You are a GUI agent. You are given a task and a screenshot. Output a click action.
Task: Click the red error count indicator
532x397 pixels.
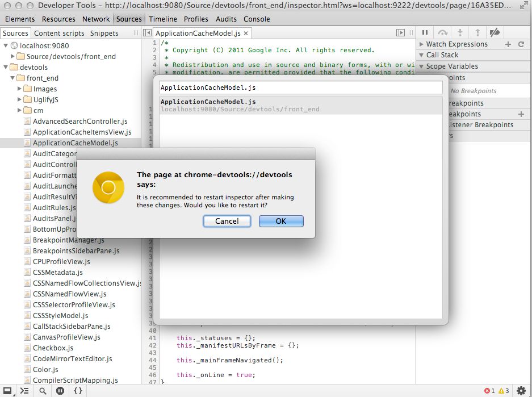489,391
